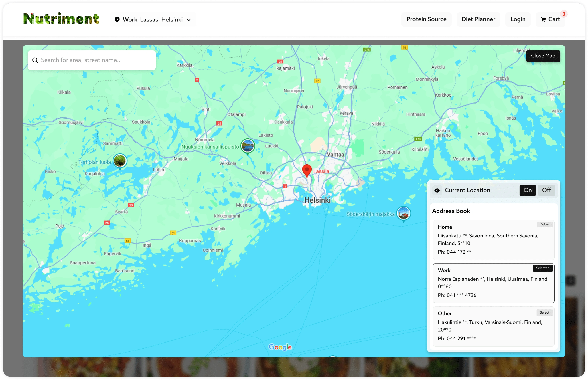Viewport: 588px width, 380px height.
Task: Open the Nuuksion kansallispuisto map marker
Action: pos(248,146)
